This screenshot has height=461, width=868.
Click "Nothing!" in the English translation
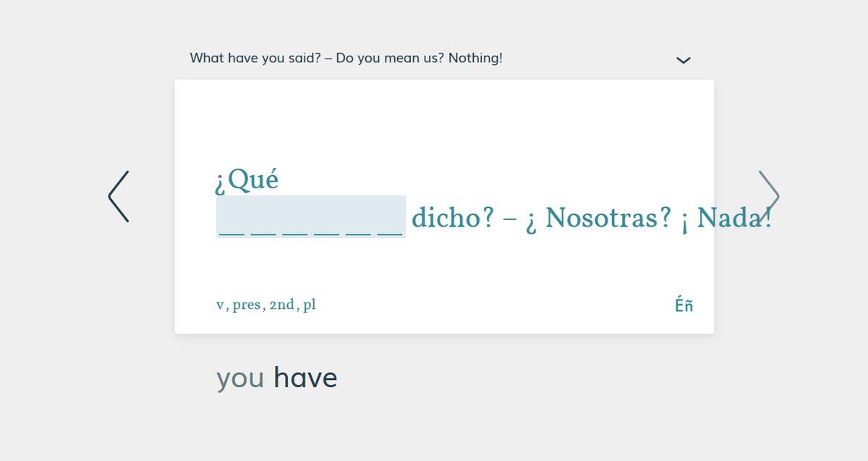tap(475, 58)
